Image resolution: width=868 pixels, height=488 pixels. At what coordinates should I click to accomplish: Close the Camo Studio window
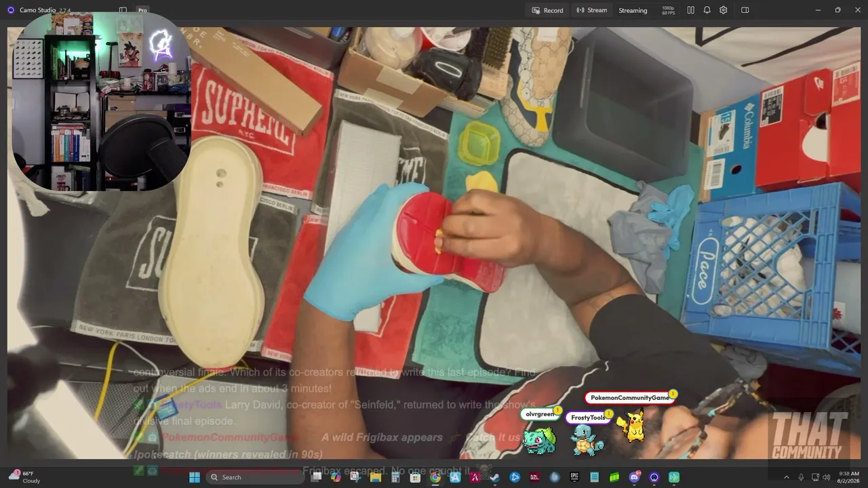857,10
